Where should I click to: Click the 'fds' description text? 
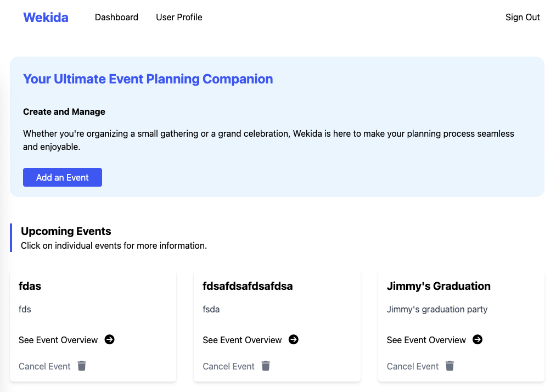[25, 309]
